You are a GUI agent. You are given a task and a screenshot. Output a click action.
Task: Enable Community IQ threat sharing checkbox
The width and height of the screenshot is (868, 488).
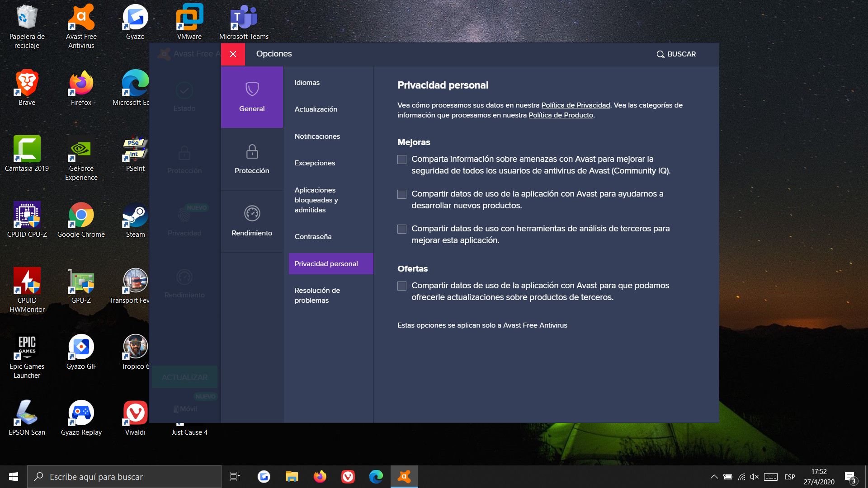pyautogui.click(x=402, y=160)
